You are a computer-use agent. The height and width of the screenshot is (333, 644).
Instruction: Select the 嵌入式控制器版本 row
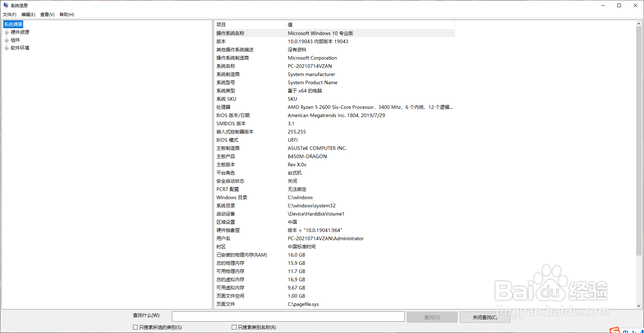pyautogui.click(x=334, y=132)
